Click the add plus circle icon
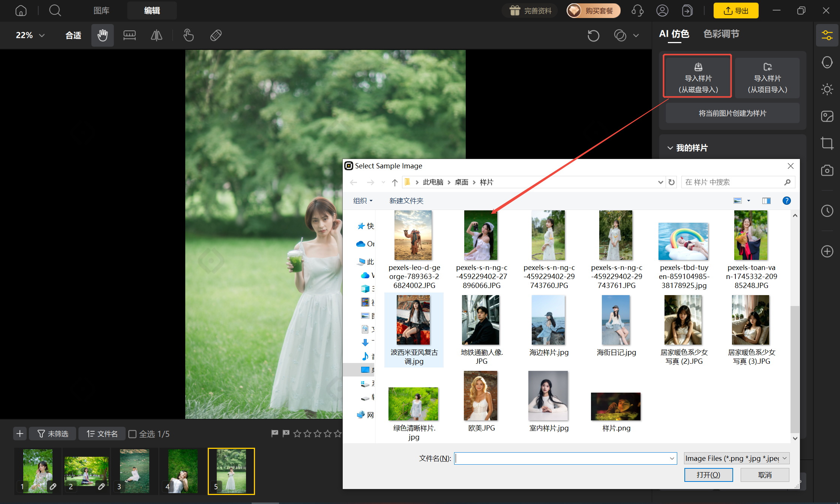Image resolution: width=840 pixels, height=504 pixels. pos(827,251)
